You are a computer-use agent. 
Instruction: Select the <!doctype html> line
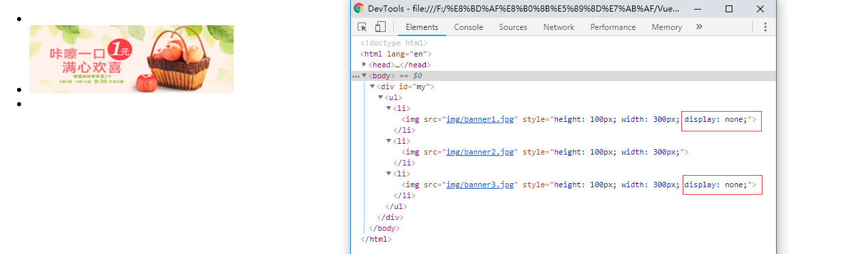[x=394, y=43]
